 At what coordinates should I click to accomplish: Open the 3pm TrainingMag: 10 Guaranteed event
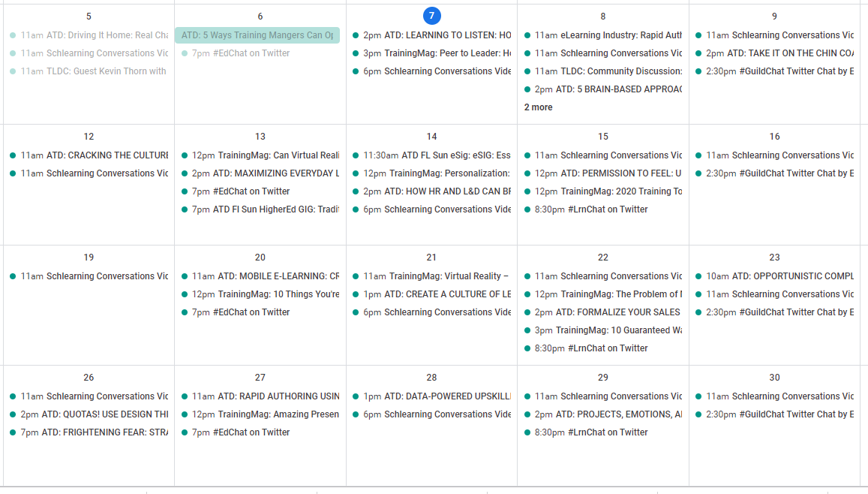(603, 330)
